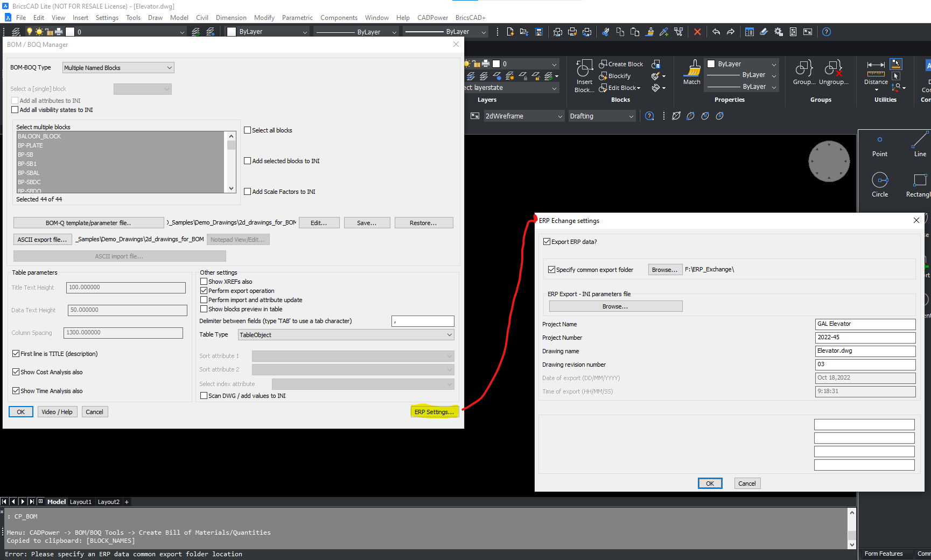931x560 pixels.
Task: Select the Circle draw tool
Action: point(880,180)
